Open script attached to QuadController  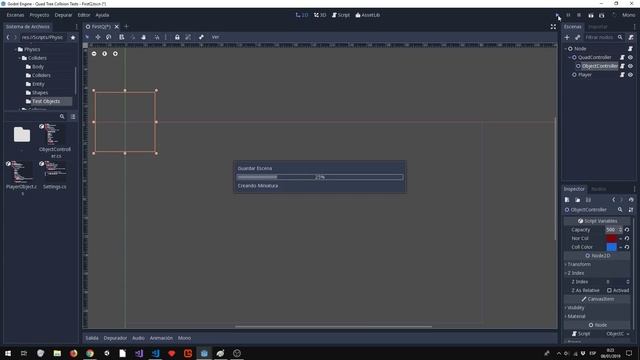pyautogui.click(x=622, y=58)
